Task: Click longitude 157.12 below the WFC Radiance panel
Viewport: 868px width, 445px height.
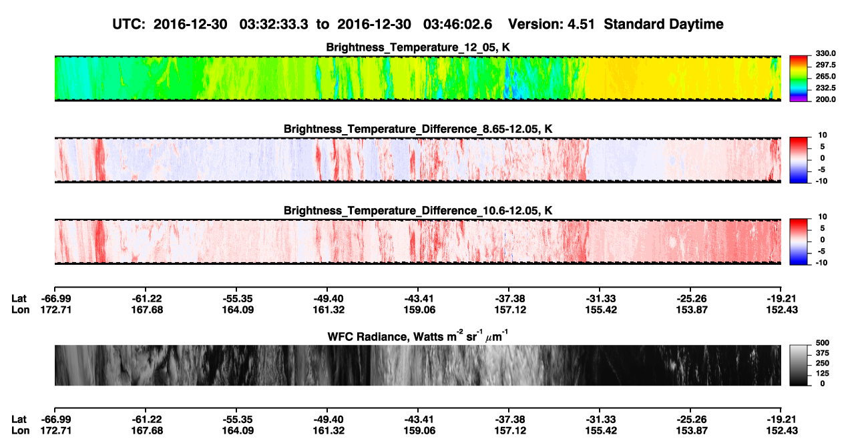Action: point(509,430)
